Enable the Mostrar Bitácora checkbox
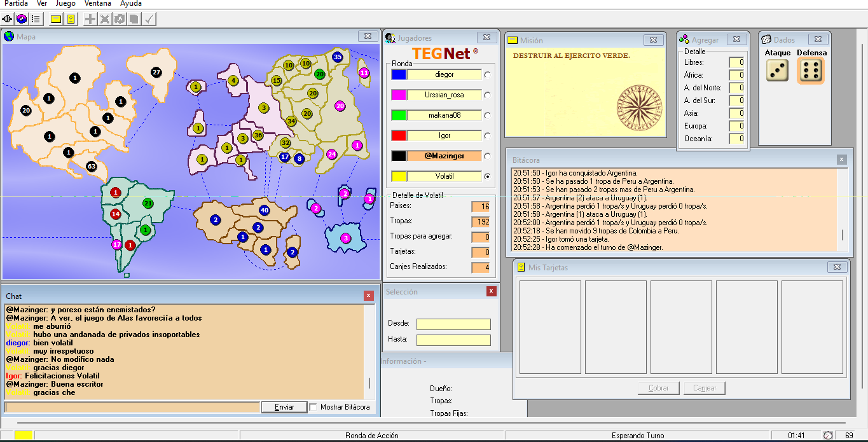This screenshot has height=442, width=868. [313, 407]
